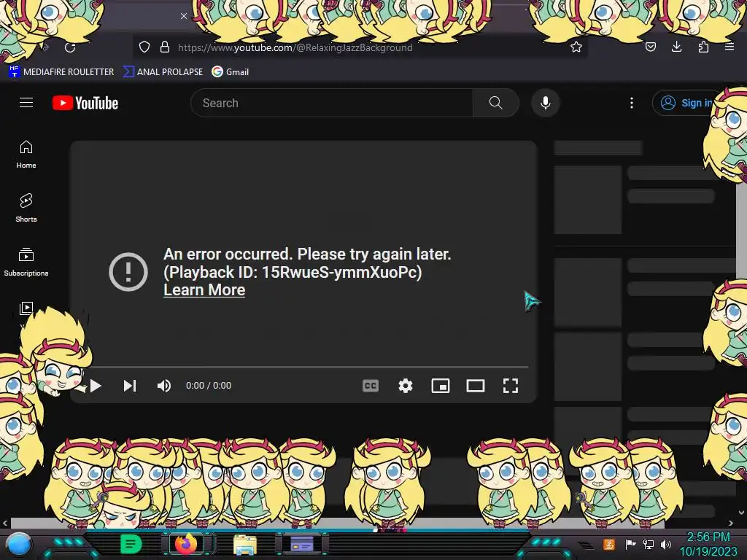Open Home in the sidebar
This screenshot has width=747, height=560.
(x=26, y=155)
